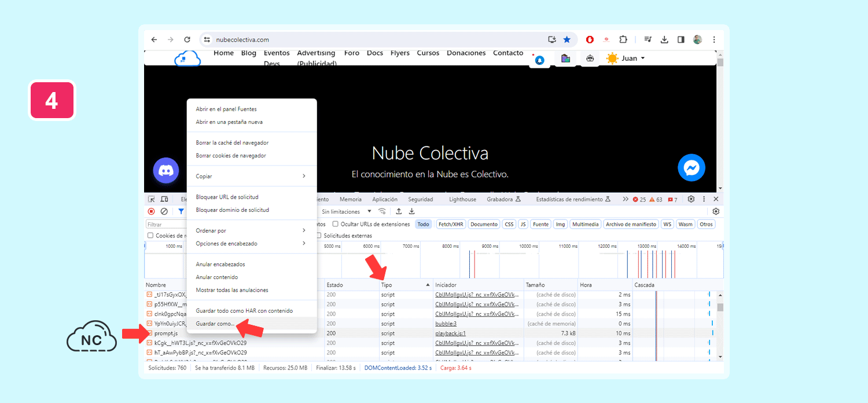Open the 'Sin limitaciones' throttling dropdown
The height and width of the screenshot is (403, 868).
coord(347,212)
